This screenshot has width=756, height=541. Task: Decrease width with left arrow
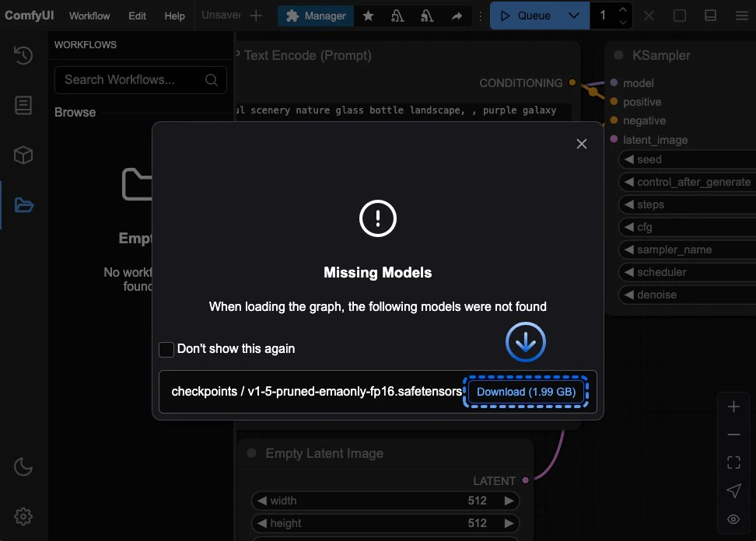coord(262,501)
